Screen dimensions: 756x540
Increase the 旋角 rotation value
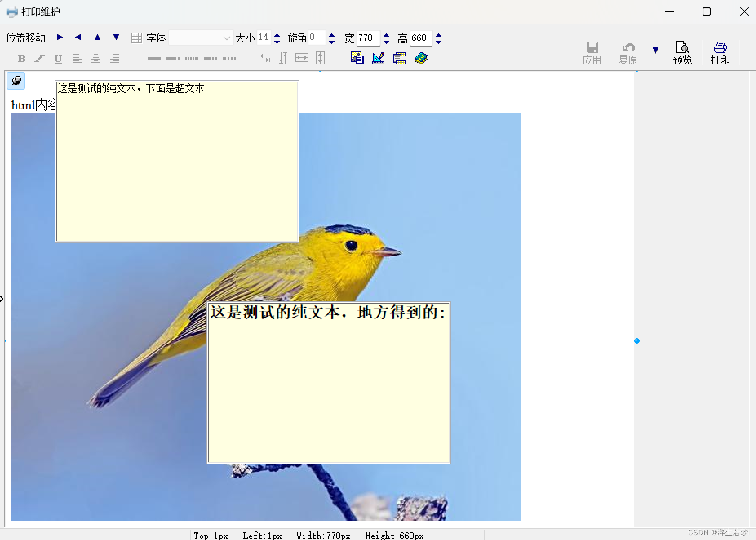[332, 35]
